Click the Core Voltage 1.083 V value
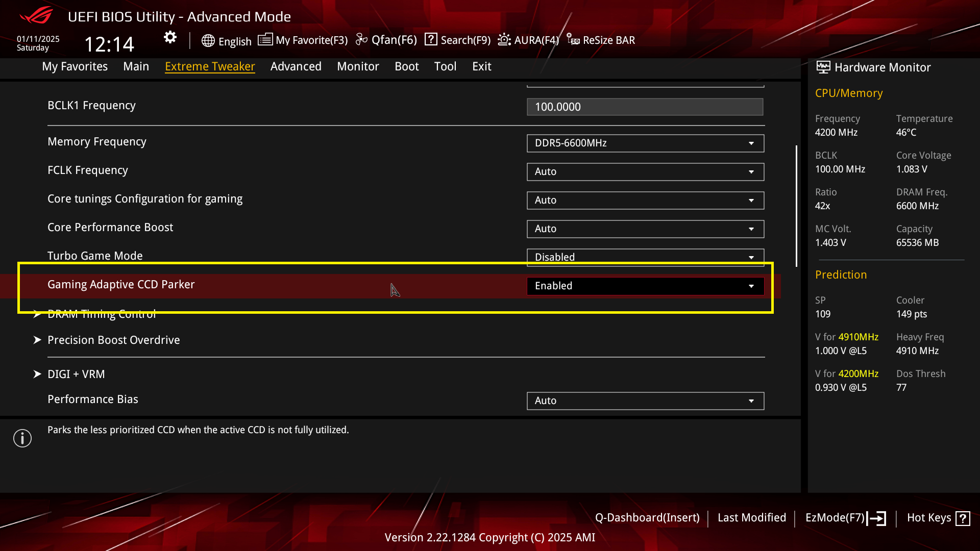Viewport: 980px width, 551px height. click(912, 169)
